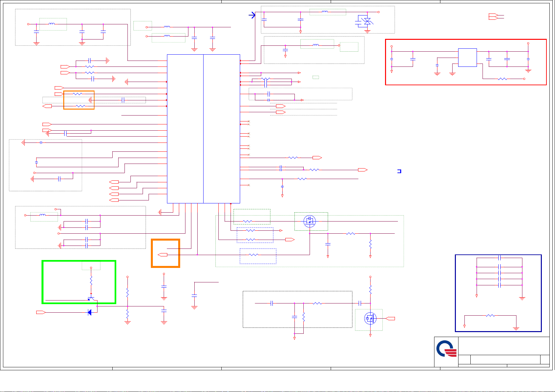Select the port symbol inside the large orange box
This screenshot has width=555, height=392.
(162, 255)
